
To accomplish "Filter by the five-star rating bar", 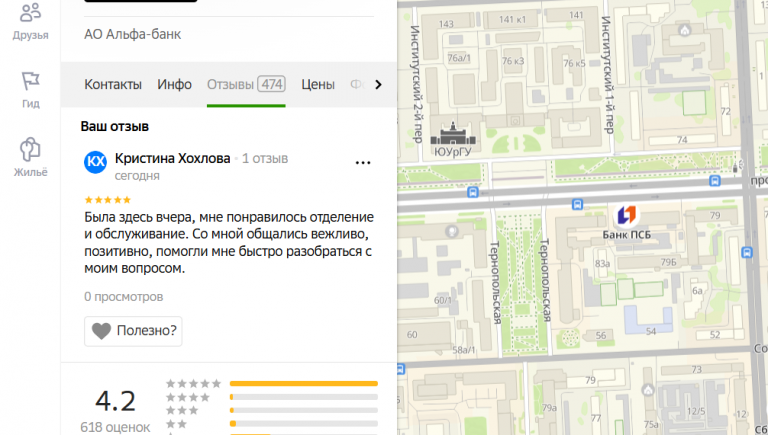I will 304,384.
